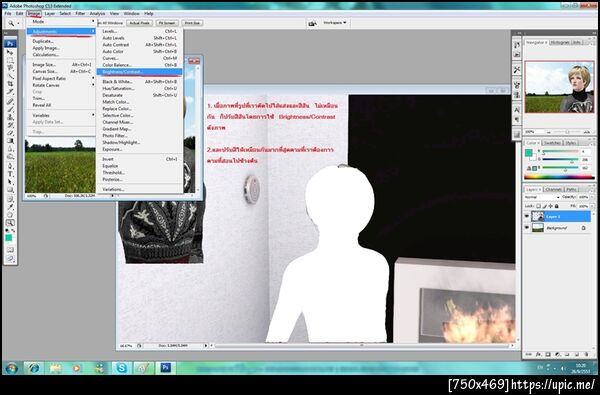
Task: Toggle lock transparent pixels in Layers panel
Action: (538, 206)
